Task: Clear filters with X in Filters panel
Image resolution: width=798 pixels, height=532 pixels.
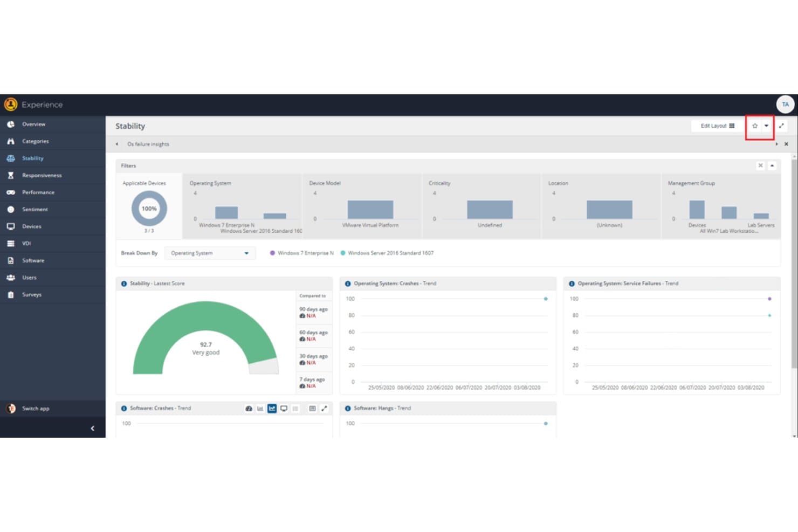Action: (x=760, y=165)
